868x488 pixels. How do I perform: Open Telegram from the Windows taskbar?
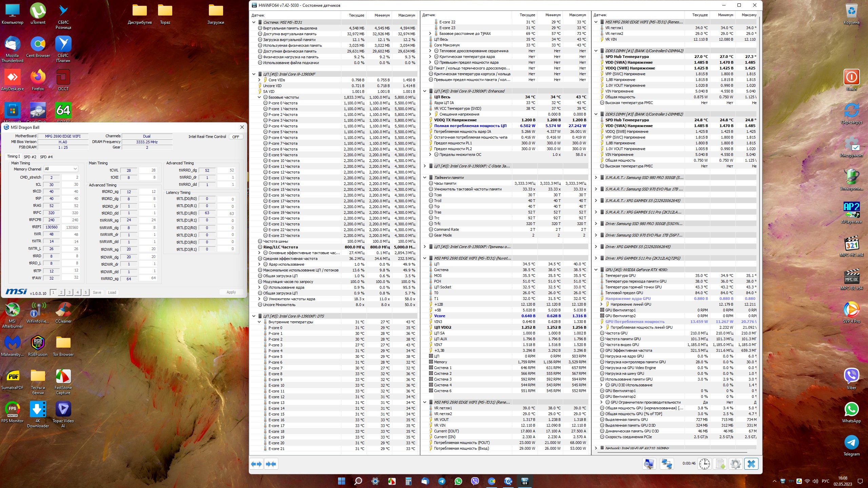pos(441,481)
